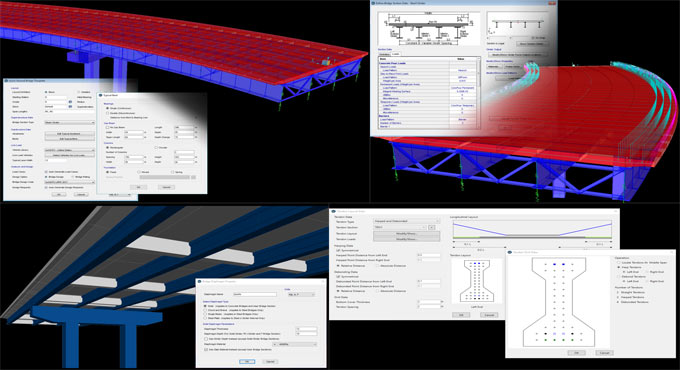The width and height of the screenshot is (680, 370).
Task: Click Edit Typical Abutment button
Action: 70,134
